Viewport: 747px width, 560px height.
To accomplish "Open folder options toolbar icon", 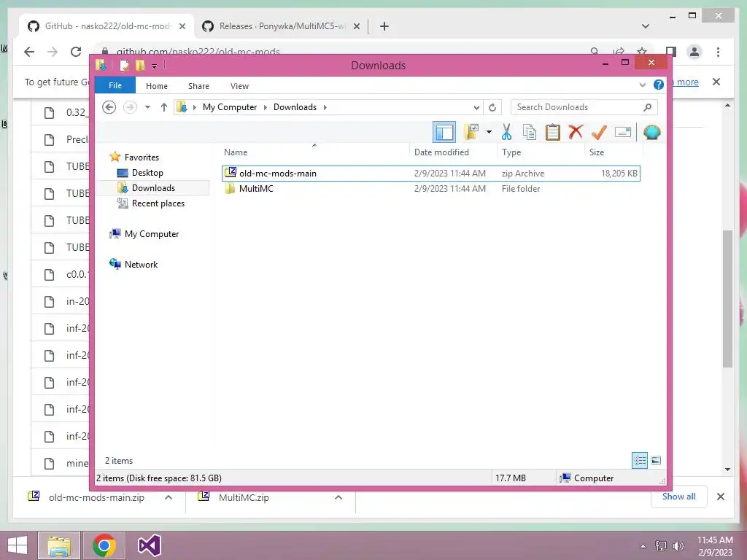I will pyautogui.click(x=471, y=132).
